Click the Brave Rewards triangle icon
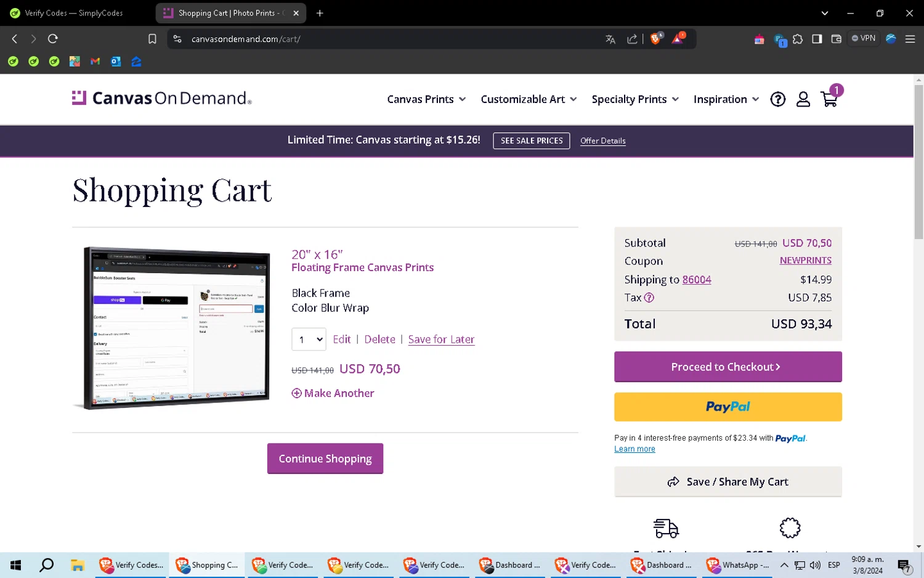 click(x=678, y=38)
